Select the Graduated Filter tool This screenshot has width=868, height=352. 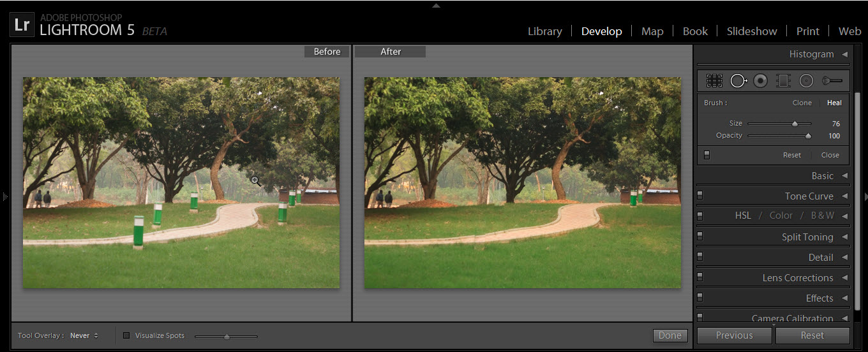click(x=783, y=80)
